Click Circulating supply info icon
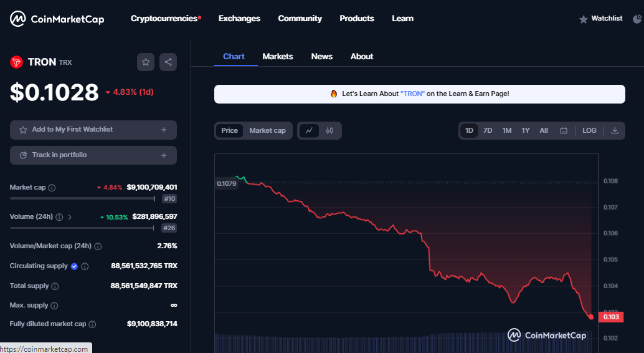644x353 pixels. (85, 266)
